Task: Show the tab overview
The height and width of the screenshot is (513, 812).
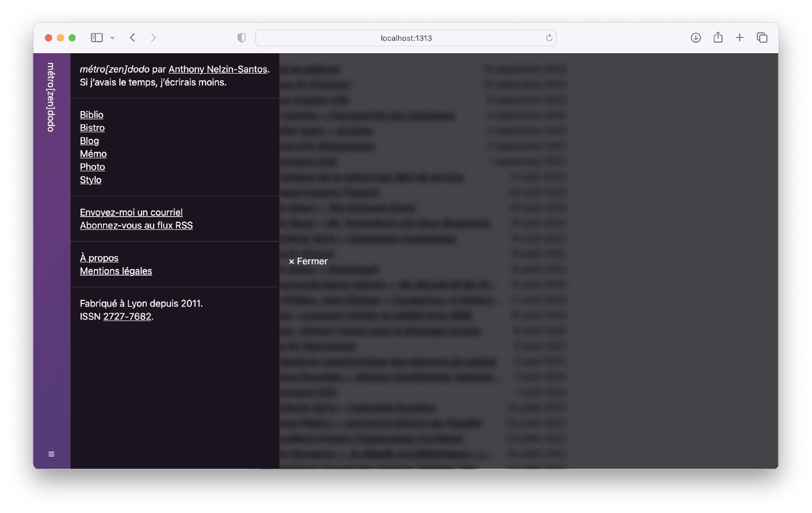Action: click(x=762, y=38)
